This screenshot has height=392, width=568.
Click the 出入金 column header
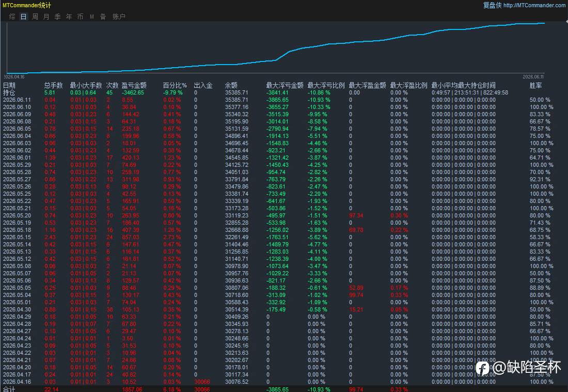click(203, 86)
